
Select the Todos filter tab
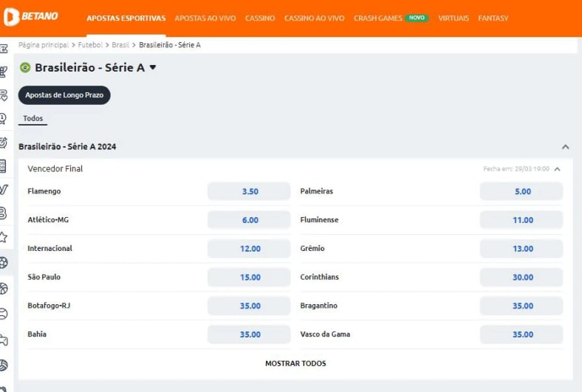click(33, 118)
